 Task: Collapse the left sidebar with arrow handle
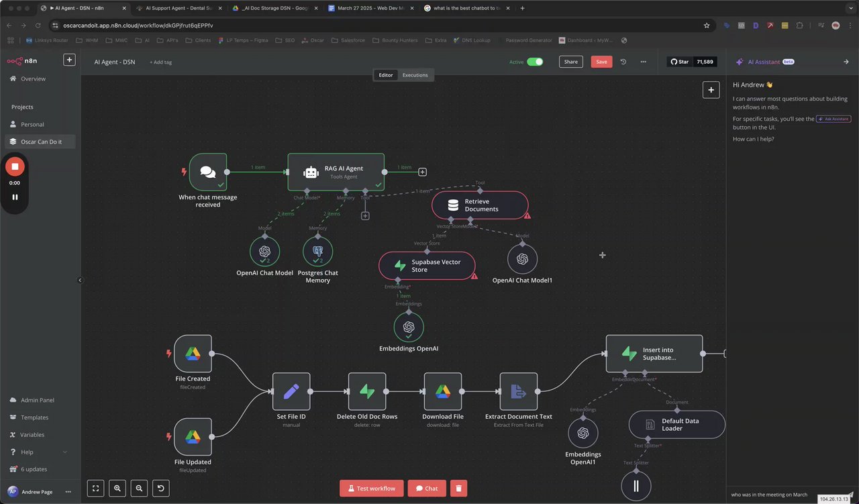click(81, 280)
